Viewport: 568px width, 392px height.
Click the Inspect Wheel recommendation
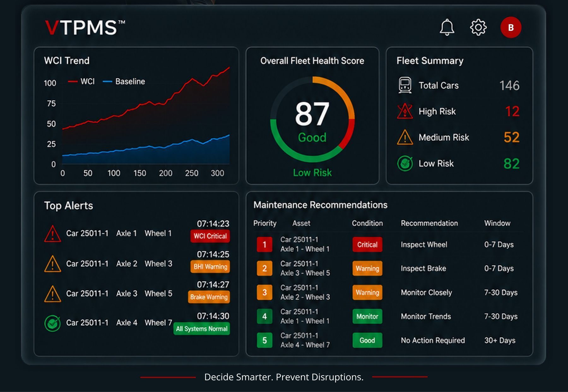(424, 245)
